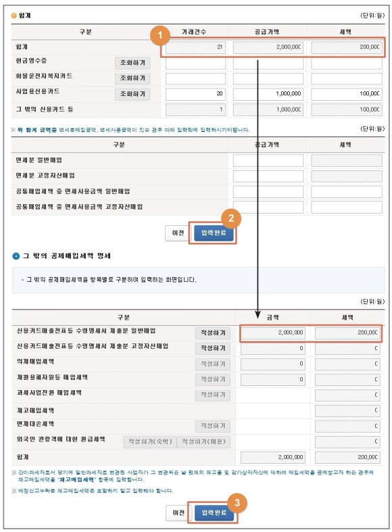The image size is (392, 532).
Task: Click the '재고매입세액' bold text in the footnote
Action: (77, 480)
